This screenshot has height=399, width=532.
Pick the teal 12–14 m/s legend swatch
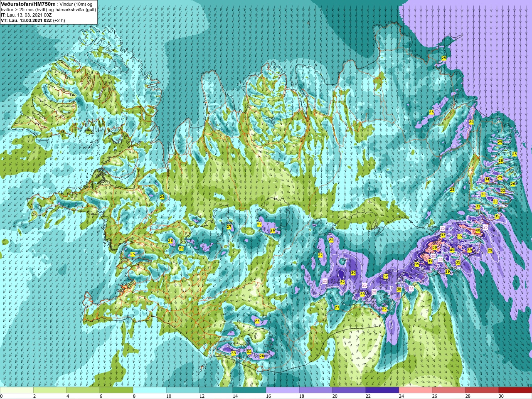[216, 390]
